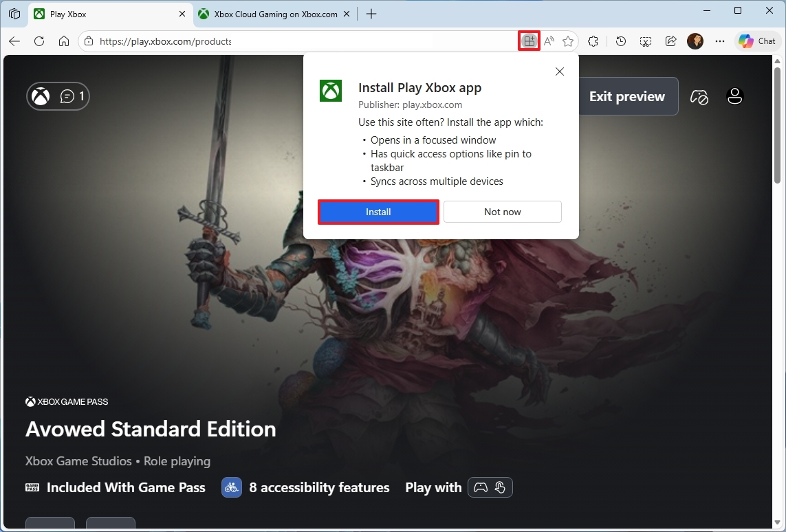Click the Install button in the dialog

click(378, 212)
